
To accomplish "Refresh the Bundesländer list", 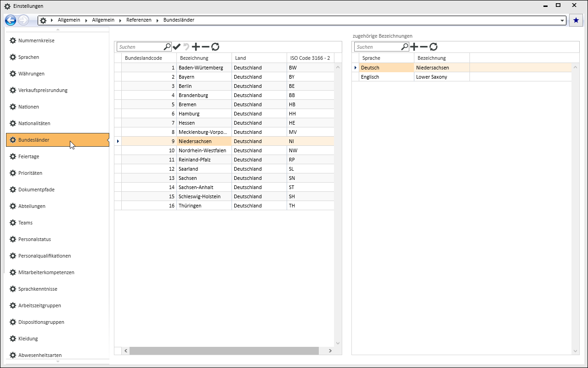I will click(215, 46).
